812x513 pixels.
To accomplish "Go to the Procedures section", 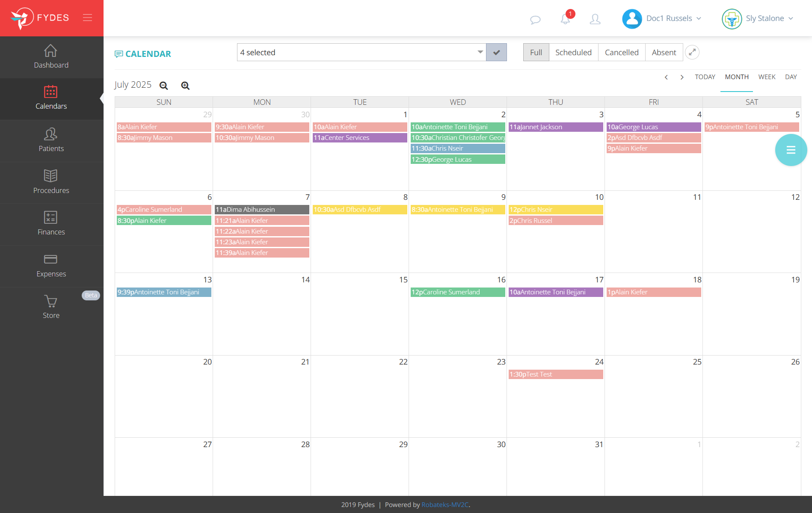I will tap(51, 183).
